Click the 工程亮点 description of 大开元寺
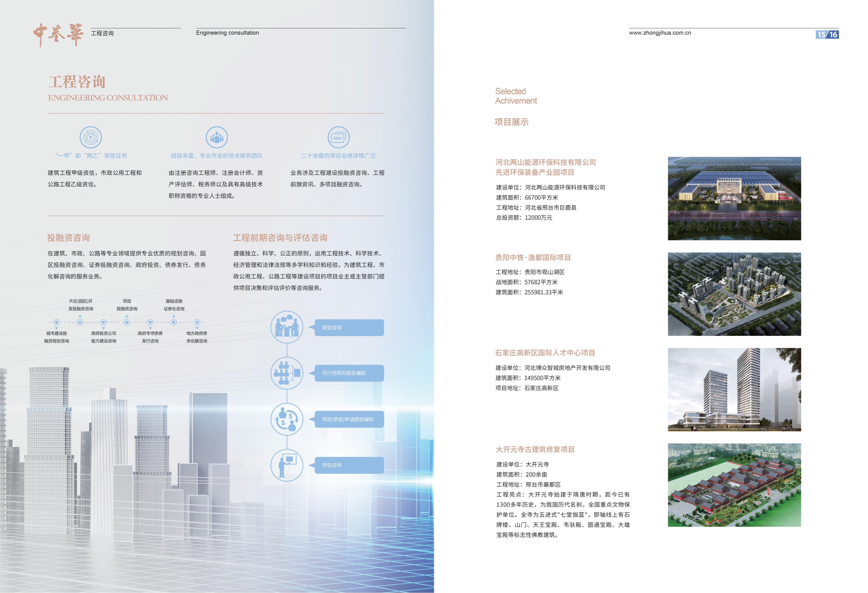The image size is (868, 593). click(x=563, y=515)
